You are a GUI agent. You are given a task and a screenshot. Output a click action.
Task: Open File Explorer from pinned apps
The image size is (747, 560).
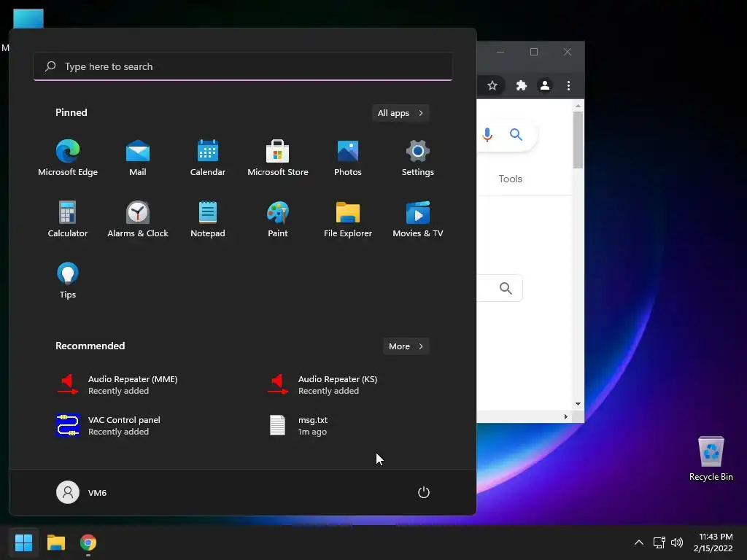click(x=348, y=219)
